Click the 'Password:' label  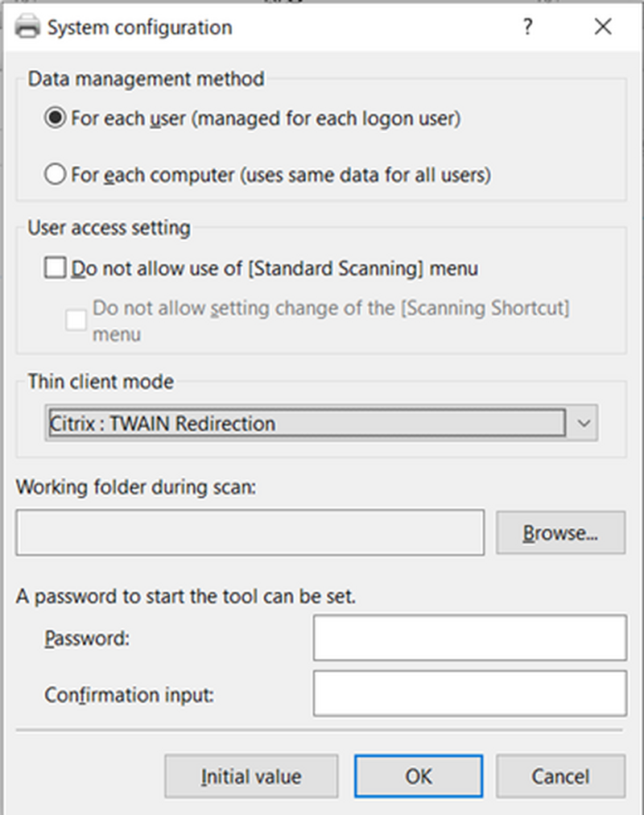point(87,639)
